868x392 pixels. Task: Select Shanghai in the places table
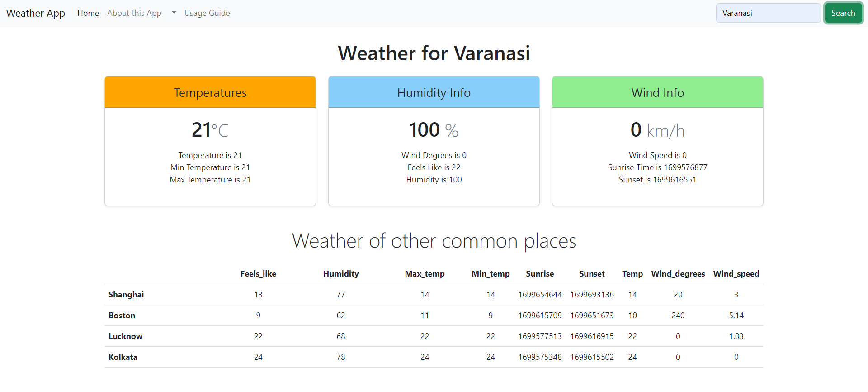pos(126,294)
